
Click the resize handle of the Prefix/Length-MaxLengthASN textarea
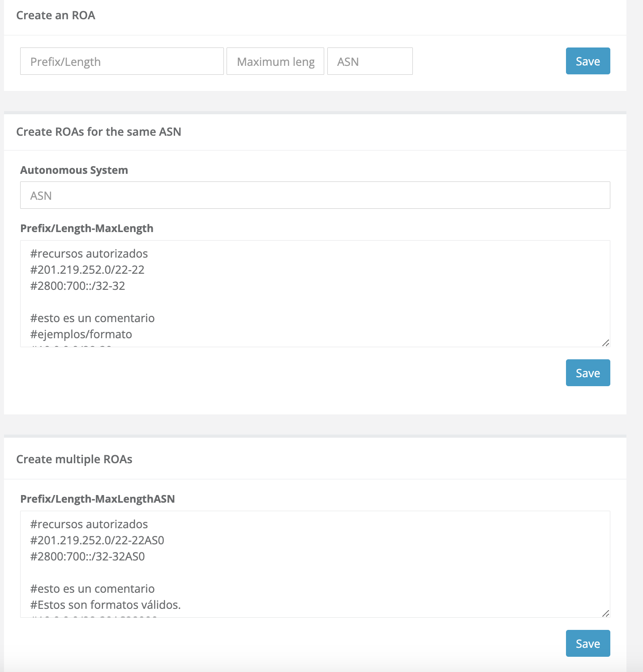pyautogui.click(x=605, y=613)
